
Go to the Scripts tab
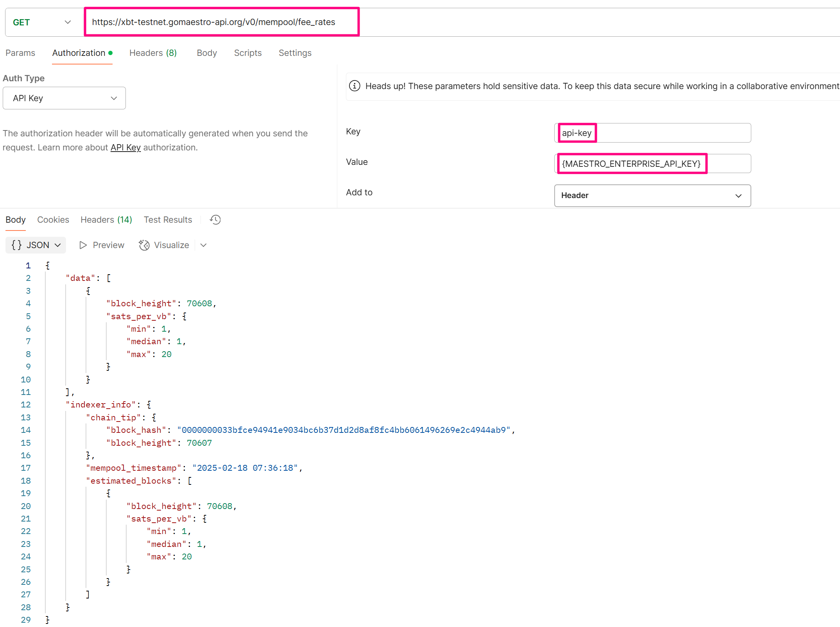[x=247, y=53]
